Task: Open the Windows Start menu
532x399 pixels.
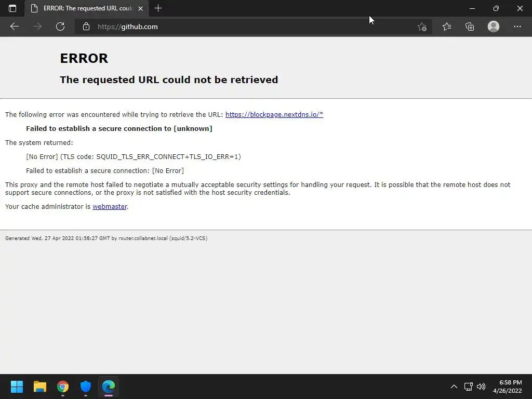Action: [17, 387]
